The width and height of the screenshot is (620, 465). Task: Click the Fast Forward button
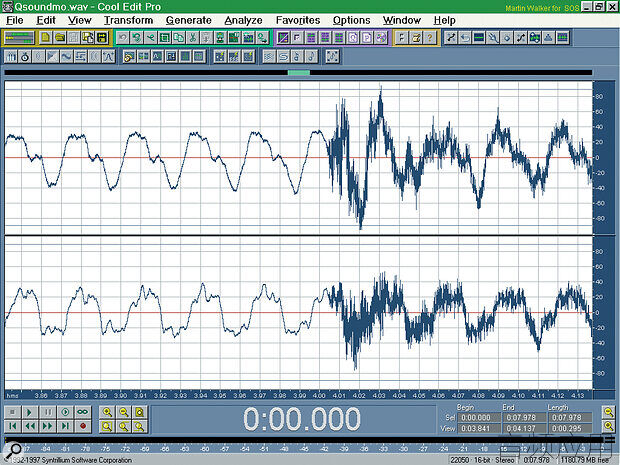pyautogui.click(x=48, y=426)
